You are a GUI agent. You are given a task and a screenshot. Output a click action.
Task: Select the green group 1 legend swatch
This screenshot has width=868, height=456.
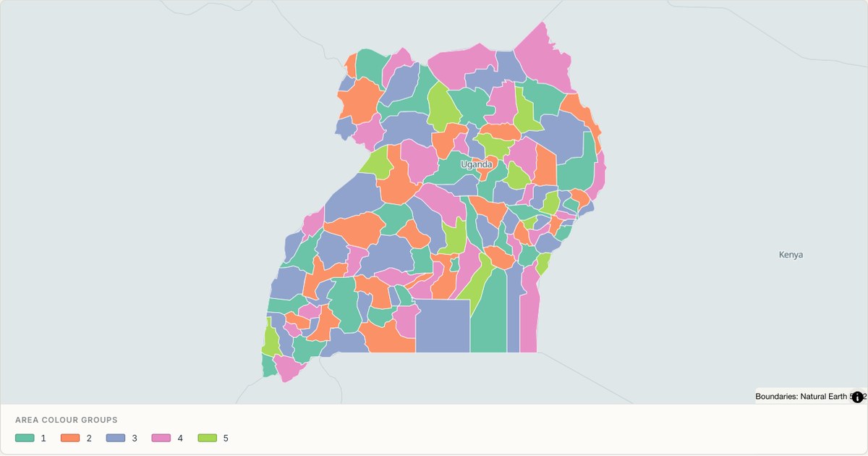tap(25, 438)
